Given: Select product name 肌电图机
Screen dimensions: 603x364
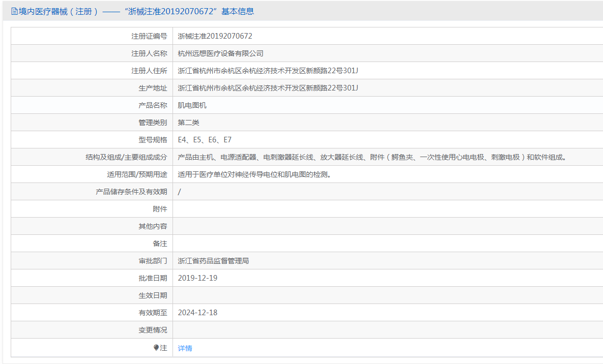Looking at the screenshot, I should point(192,105).
